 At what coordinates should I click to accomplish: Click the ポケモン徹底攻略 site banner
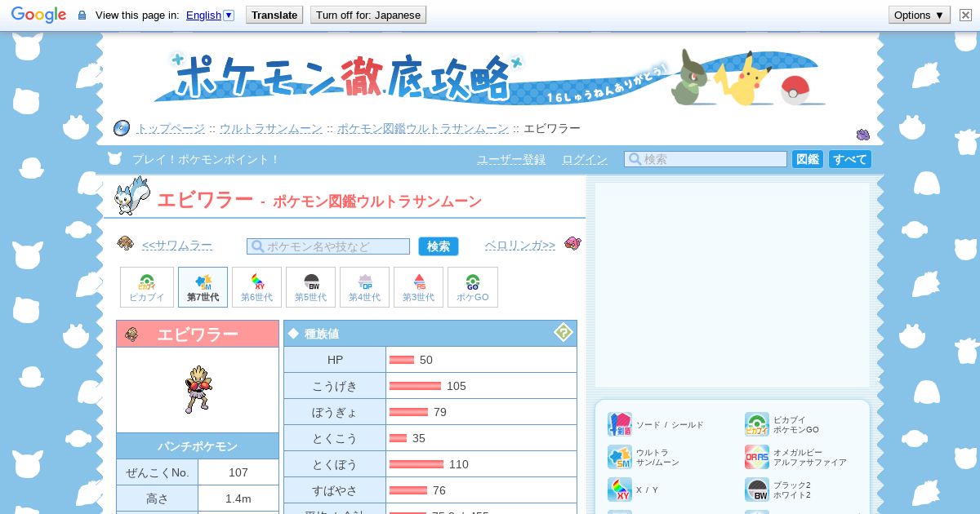click(x=490, y=79)
